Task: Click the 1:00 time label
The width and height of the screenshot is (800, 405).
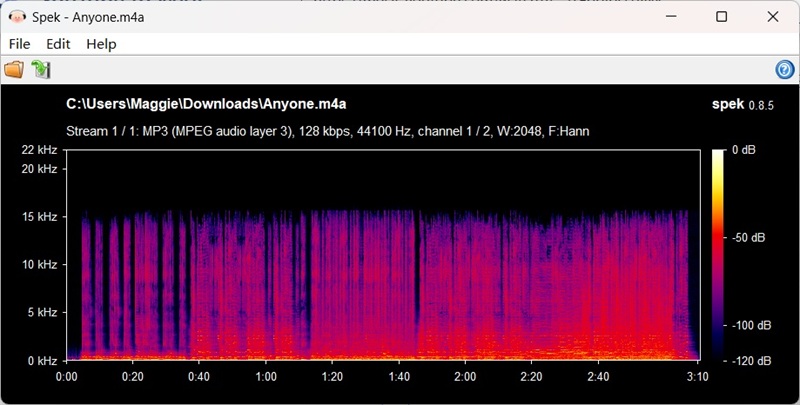Action: tap(266, 377)
